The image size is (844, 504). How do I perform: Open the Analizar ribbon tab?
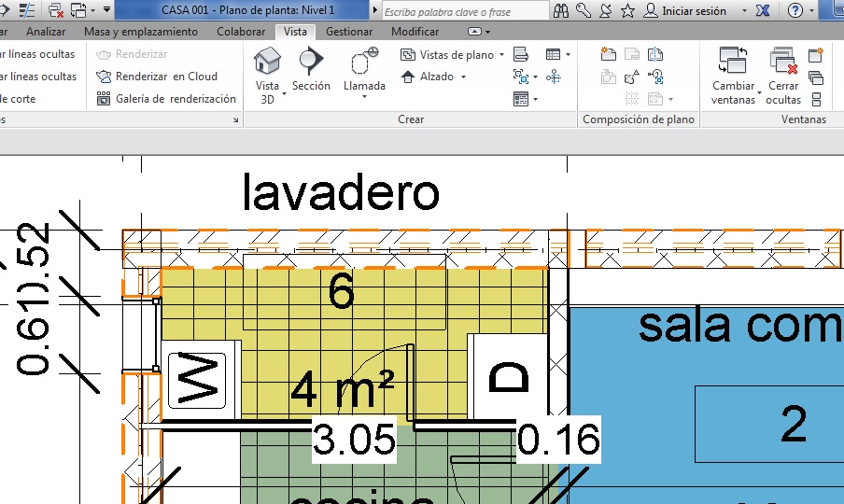46,32
